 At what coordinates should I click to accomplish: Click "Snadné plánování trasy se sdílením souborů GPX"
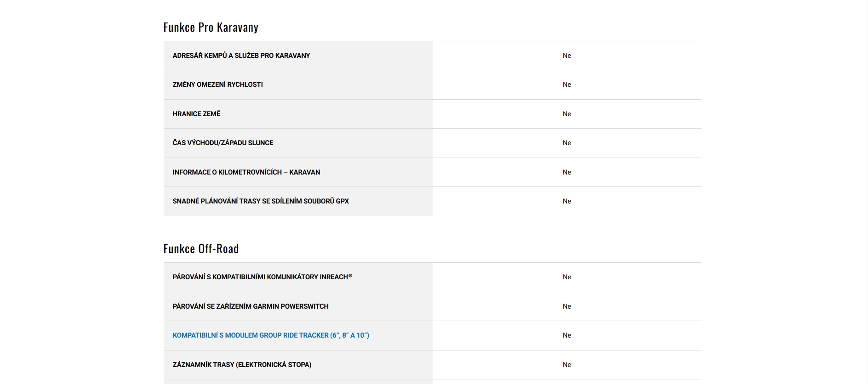(x=260, y=201)
